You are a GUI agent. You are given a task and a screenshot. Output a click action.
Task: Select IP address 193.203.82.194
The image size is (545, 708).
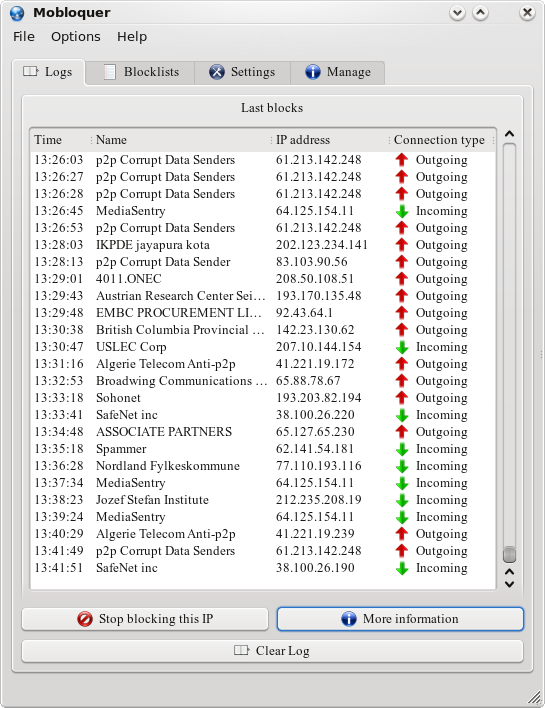[x=318, y=398]
